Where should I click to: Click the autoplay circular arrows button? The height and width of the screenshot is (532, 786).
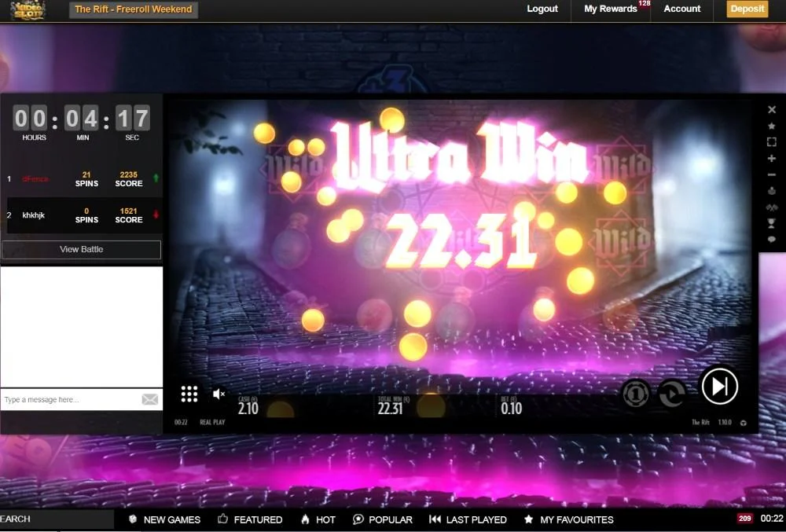672,394
